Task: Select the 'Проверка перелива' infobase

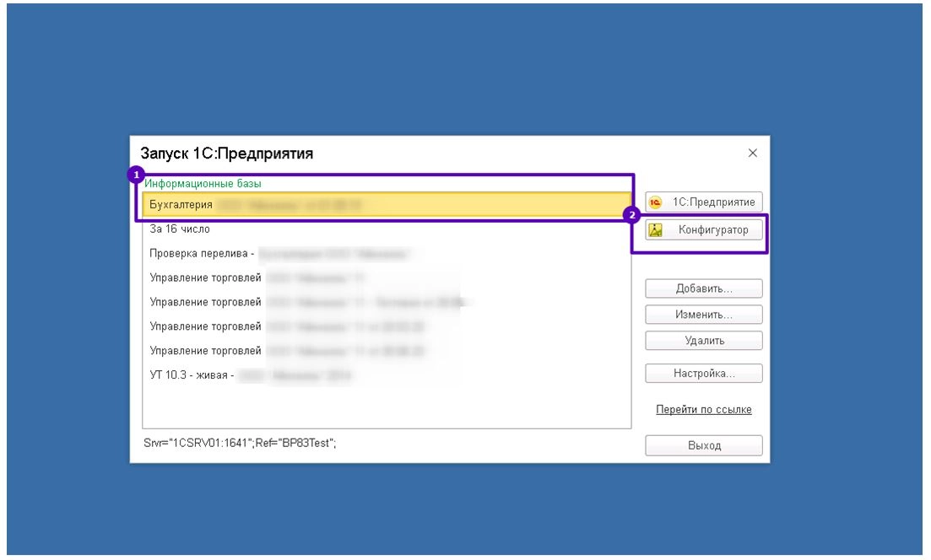Action: [x=387, y=254]
